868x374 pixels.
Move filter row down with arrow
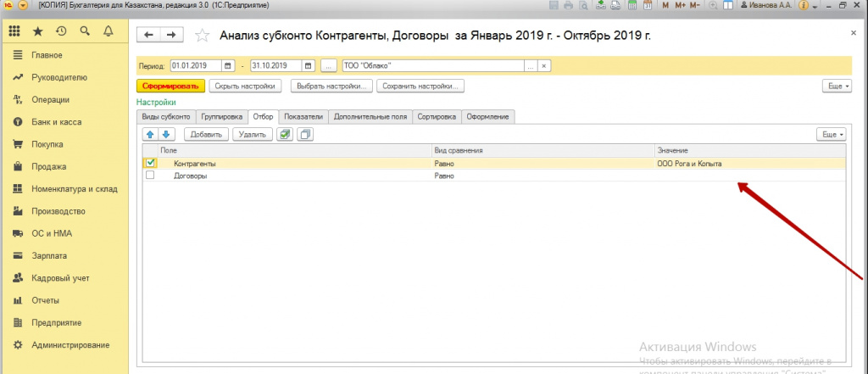(166, 134)
